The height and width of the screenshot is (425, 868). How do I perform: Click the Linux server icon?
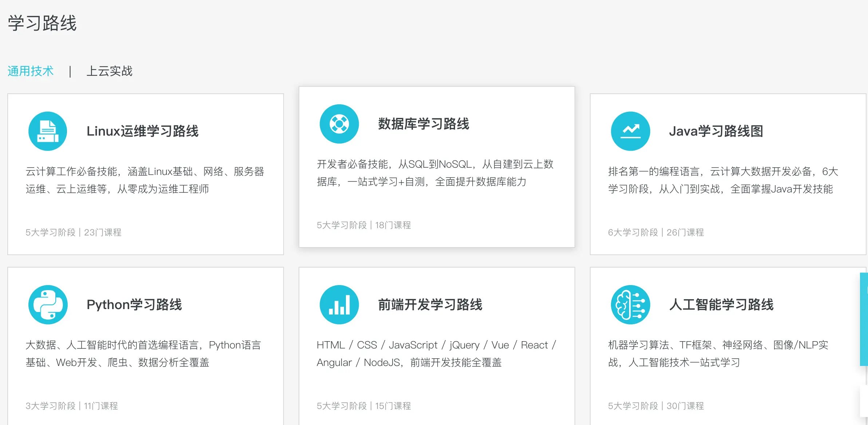click(x=48, y=131)
